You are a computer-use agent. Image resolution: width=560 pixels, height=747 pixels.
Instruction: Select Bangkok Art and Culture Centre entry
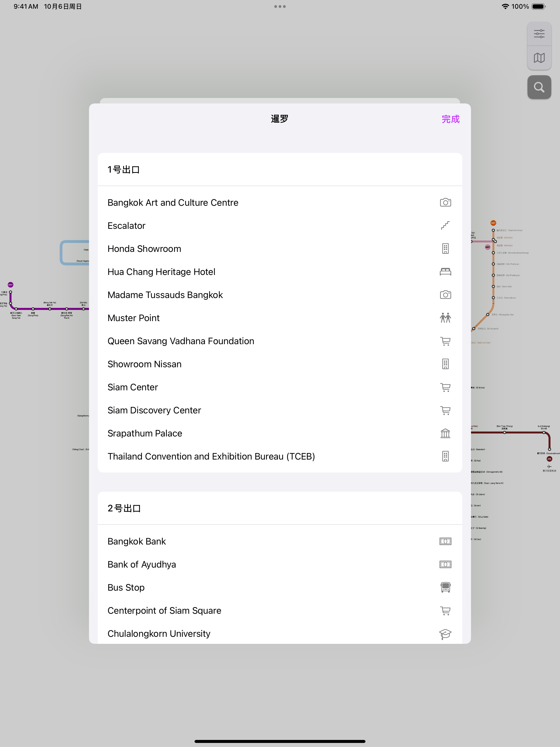coord(280,202)
